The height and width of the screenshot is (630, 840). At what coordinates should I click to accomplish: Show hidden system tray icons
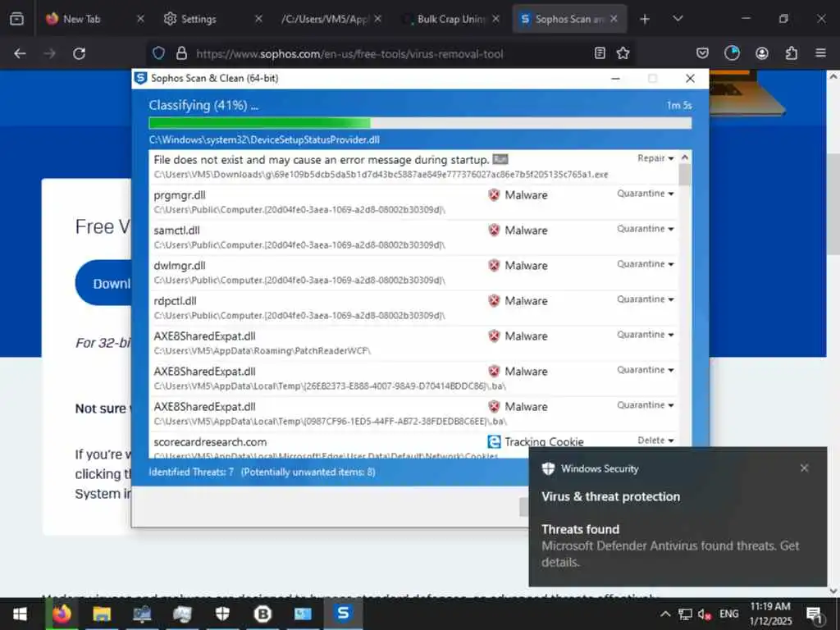(x=664, y=614)
